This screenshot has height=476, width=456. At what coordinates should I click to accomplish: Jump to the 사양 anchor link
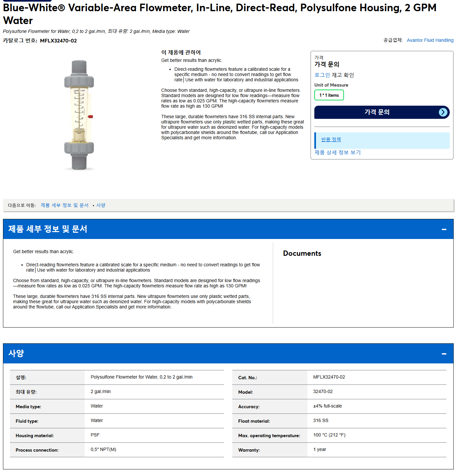tap(101, 205)
